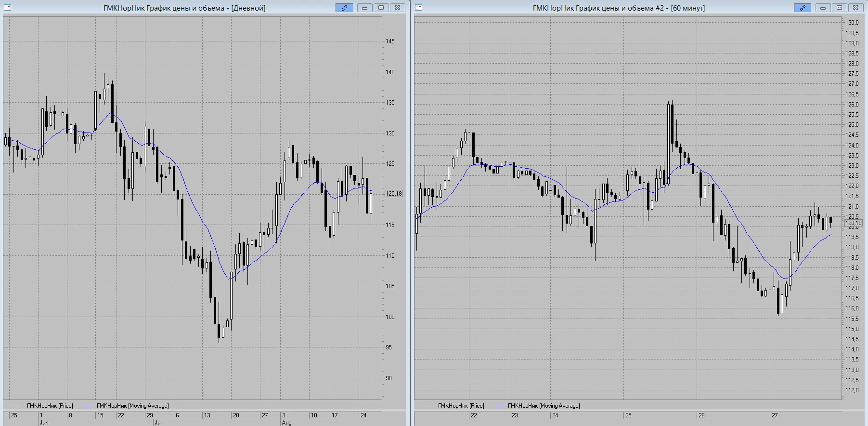Click date 17 on the Дневной time axis
Viewport: 868px width, 426px height.
(335, 415)
